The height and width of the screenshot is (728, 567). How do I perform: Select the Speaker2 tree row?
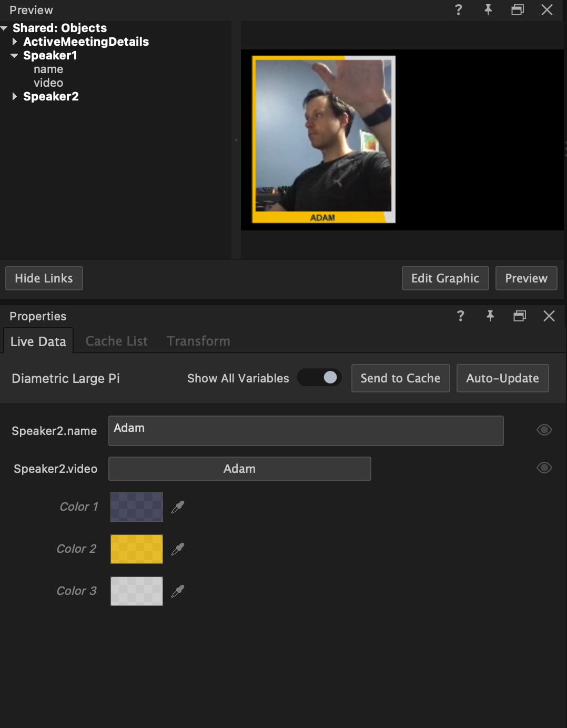(x=51, y=96)
